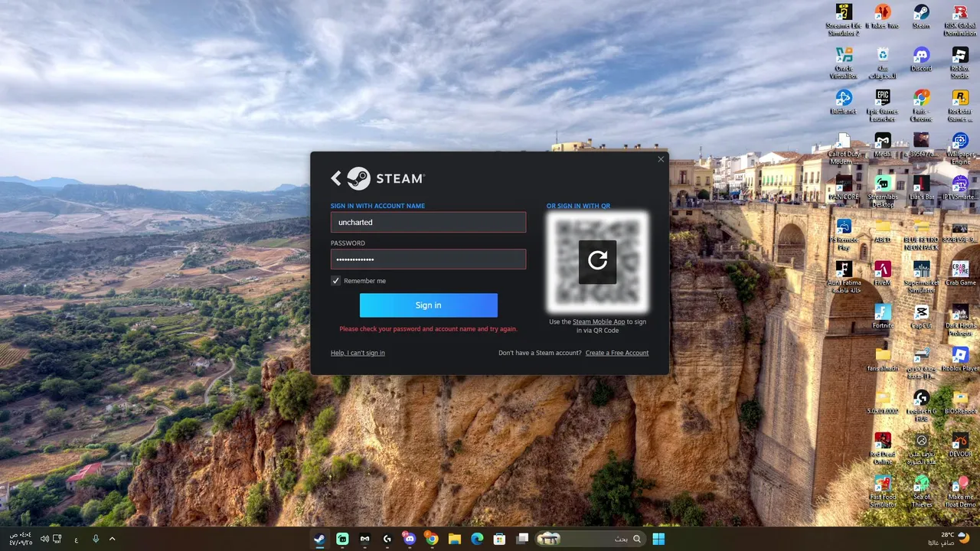Viewport: 980px width, 551px height.
Task: Open Steam from the taskbar
Action: [319, 539]
